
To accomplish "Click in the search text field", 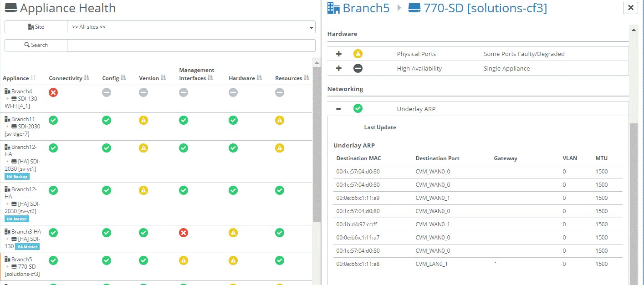I will [x=191, y=46].
